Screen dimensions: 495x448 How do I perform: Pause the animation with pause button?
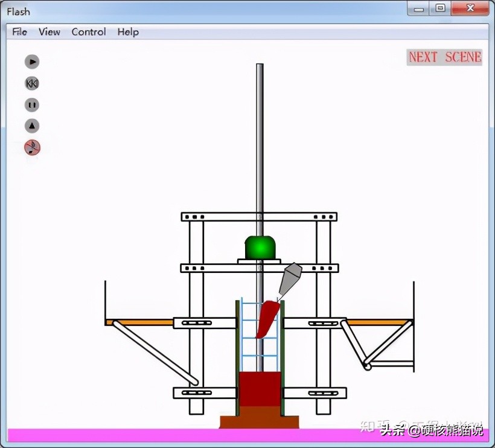(x=32, y=105)
